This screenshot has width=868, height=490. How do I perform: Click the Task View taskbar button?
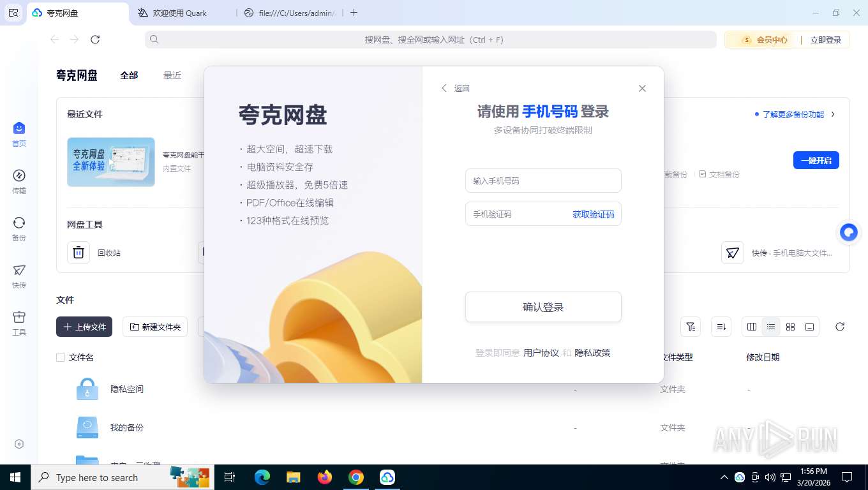point(230,477)
